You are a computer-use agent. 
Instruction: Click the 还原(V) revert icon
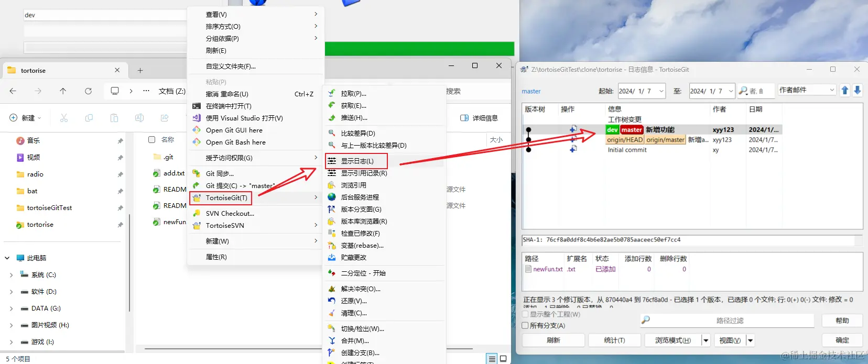332,301
